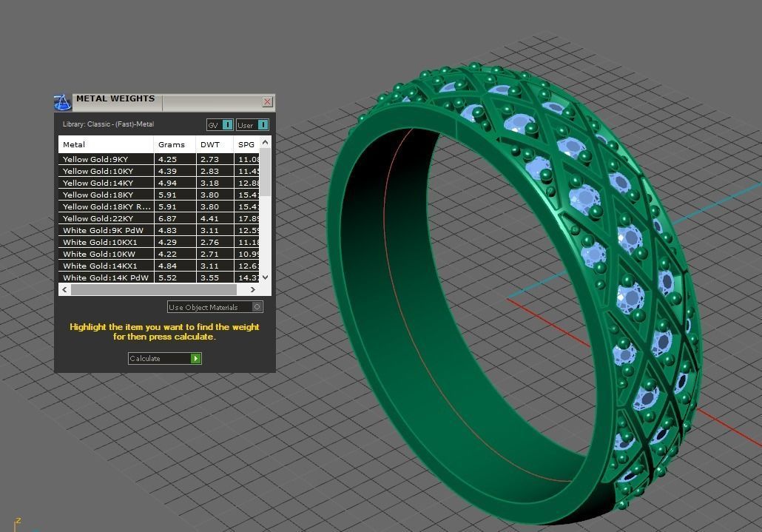Select the White Gold:14KX1 row
Image resolution: width=762 pixels, height=532 pixels.
(159, 266)
